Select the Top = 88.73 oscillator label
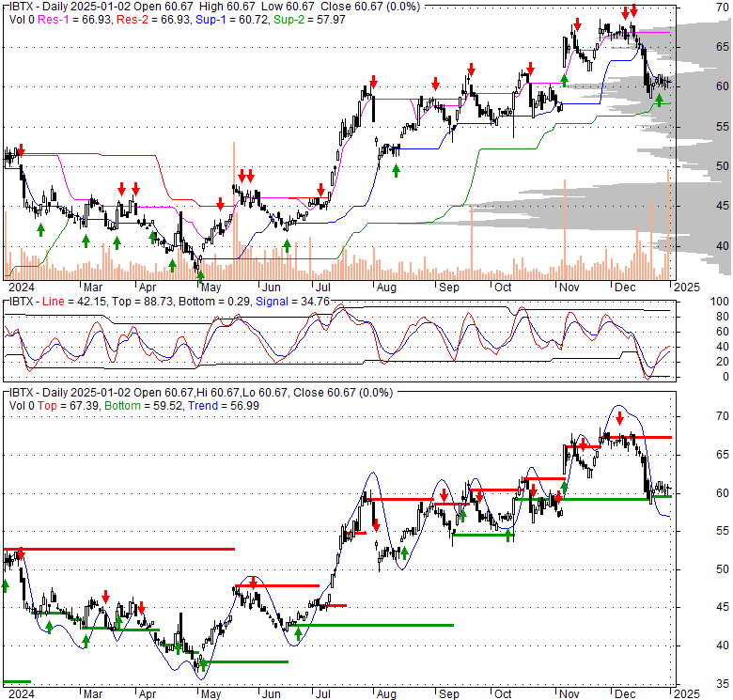The width and height of the screenshot is (733, 700). 141,302
